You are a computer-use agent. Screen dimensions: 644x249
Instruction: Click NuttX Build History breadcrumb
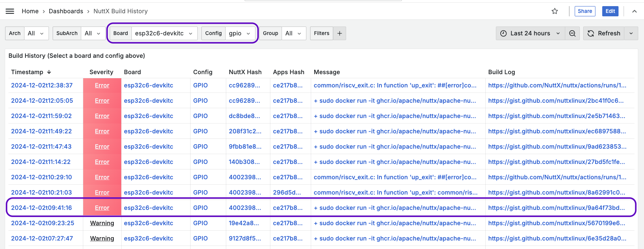coord(121,11)
